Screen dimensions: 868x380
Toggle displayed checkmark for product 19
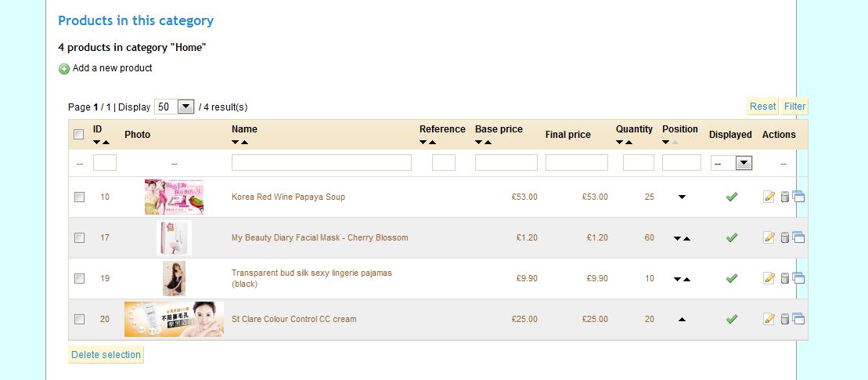[x=732, y=278]
